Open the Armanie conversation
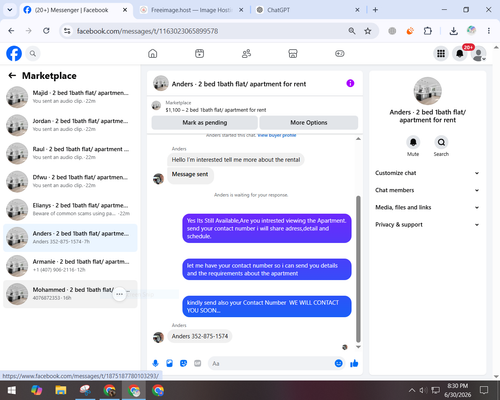The height and width of the screenshot is (400, 500). coord(70,266)
